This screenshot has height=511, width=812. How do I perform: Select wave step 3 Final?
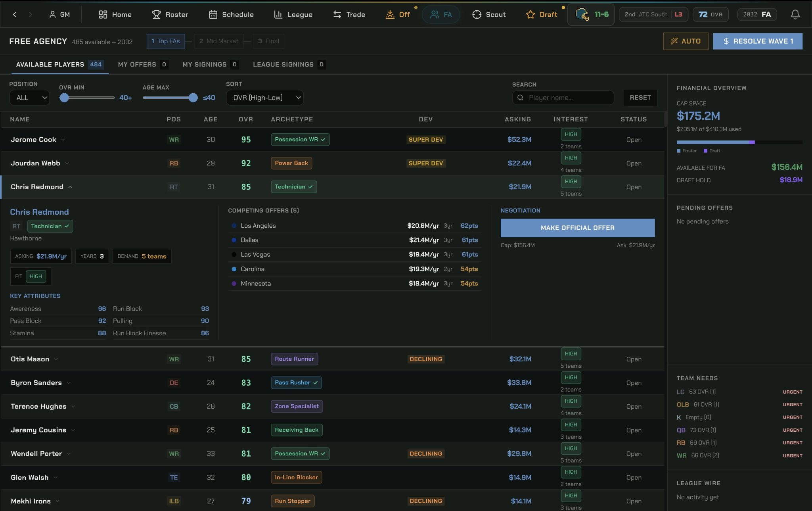(268, 41)
